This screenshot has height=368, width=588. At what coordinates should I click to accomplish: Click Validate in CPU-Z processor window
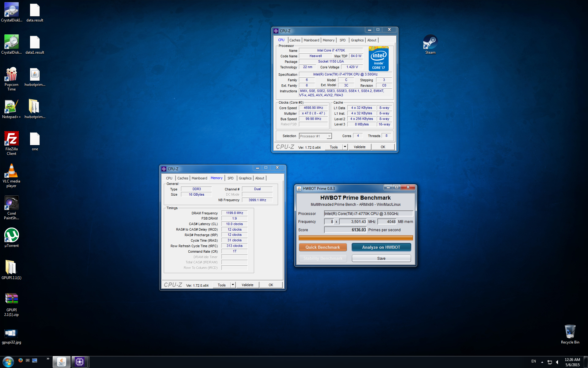pyautogui.click(x=360, y=147)
